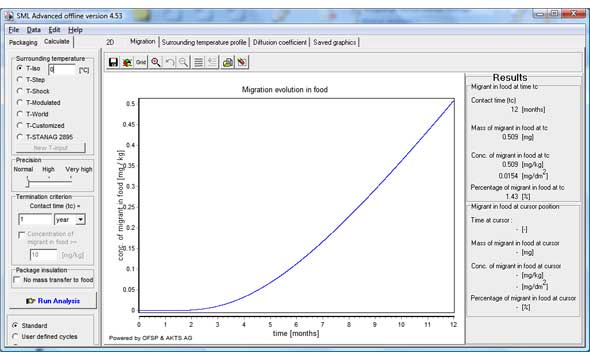Click the marker pen toolbar icon
The width and height of the screenshot is (590, 360).
242,62
